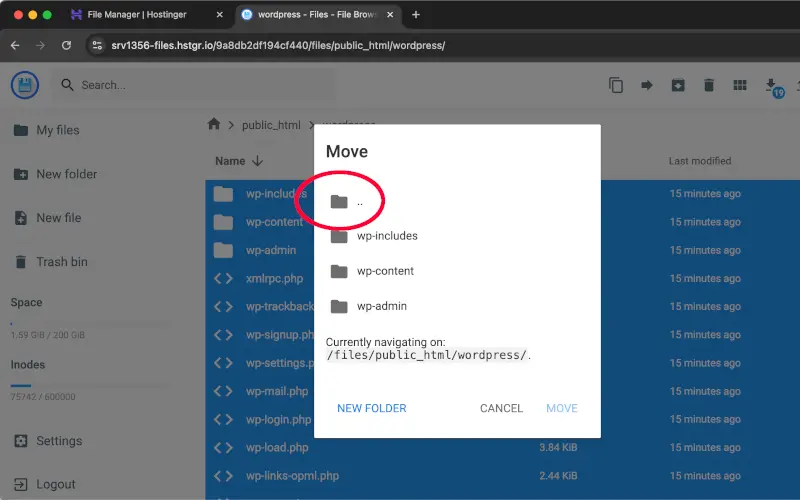Click the copy file toolbar icon
Image resolution: width=800 pixels, height=500 pixels.
(616, 85)
